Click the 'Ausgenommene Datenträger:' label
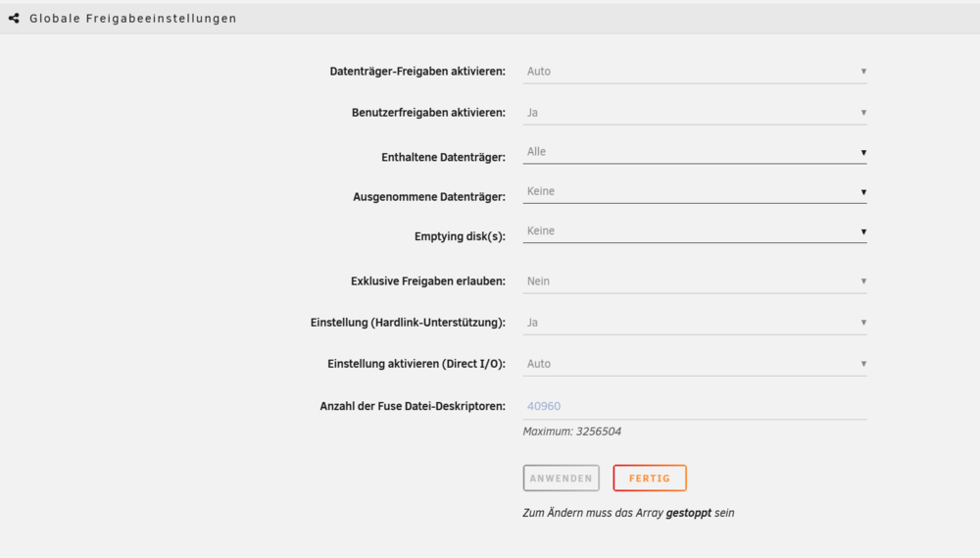Image resolution: width=980 pixels, height=558 pixels. point(429,196)
